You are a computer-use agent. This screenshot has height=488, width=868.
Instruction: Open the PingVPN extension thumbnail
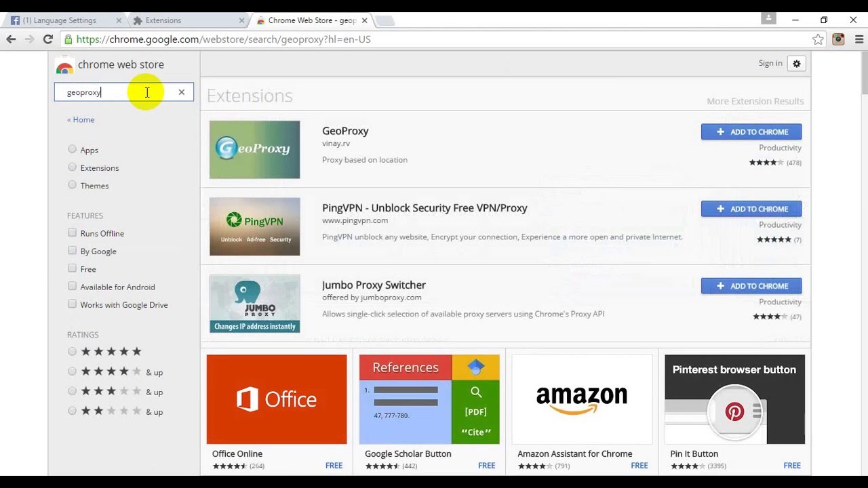(x=254, y=226)
